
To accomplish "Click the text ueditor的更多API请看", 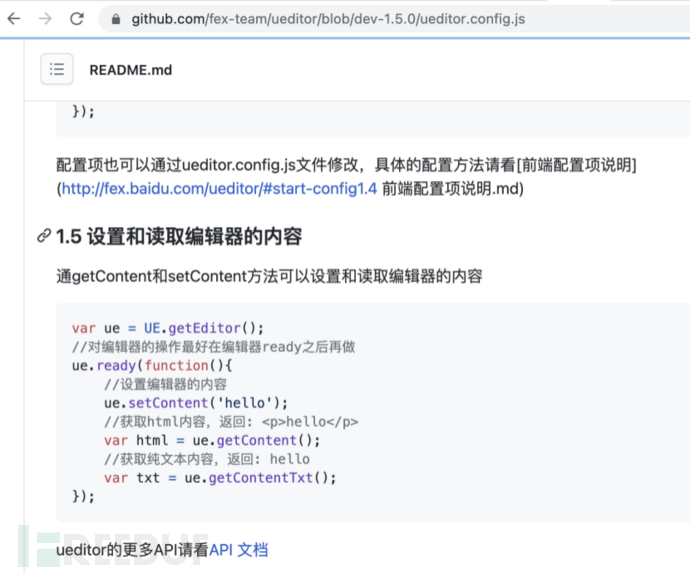I will click(x=132, y=550).
